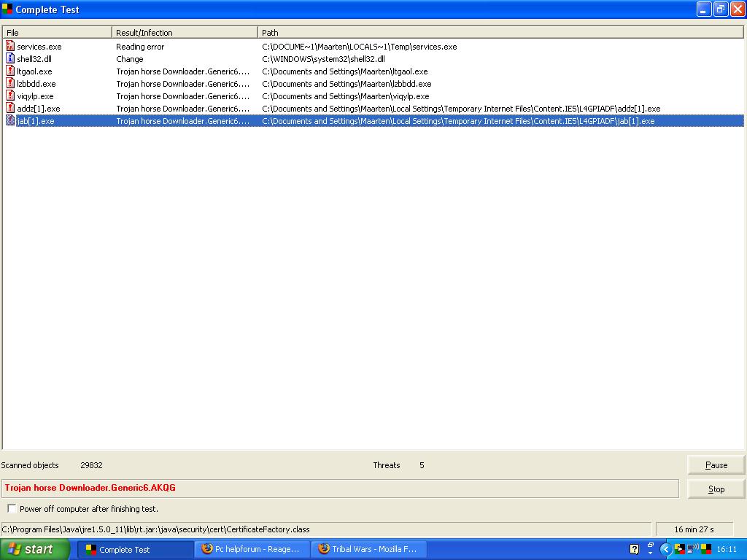
Task: Click the Trojan horse result in the jab[1].exe row
Action: 183,121
